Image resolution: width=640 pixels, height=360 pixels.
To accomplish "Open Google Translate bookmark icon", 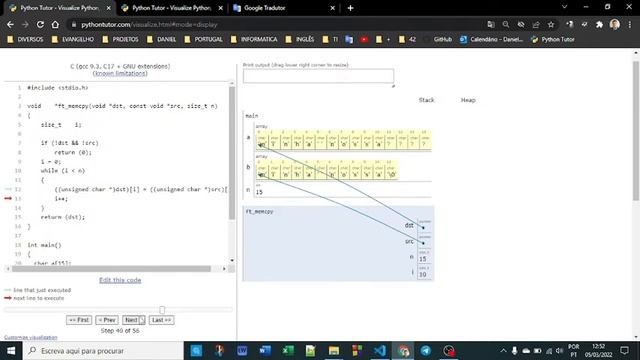I will [349, 39].
